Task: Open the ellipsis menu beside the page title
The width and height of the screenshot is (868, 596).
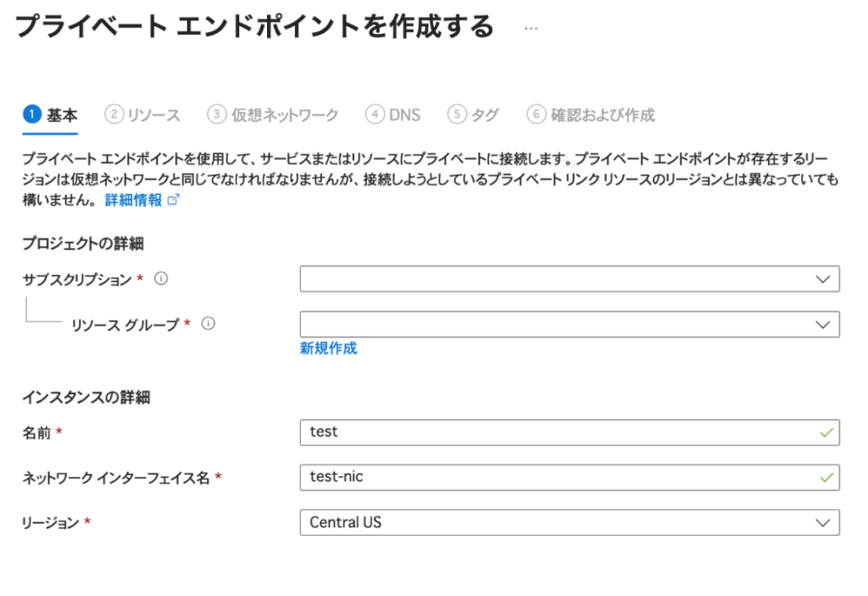Action: tap(531, 27)
